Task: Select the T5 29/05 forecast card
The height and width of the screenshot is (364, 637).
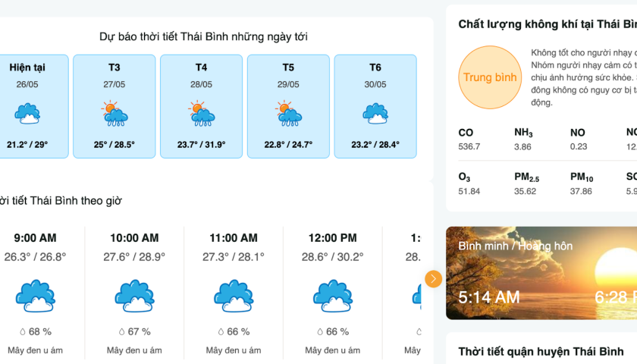Action: point(288,106)
